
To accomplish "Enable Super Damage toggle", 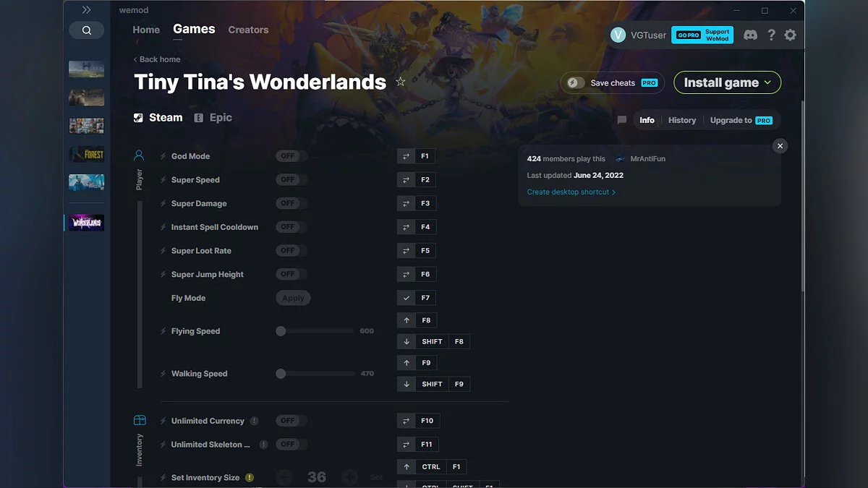I will click(292, 204).
